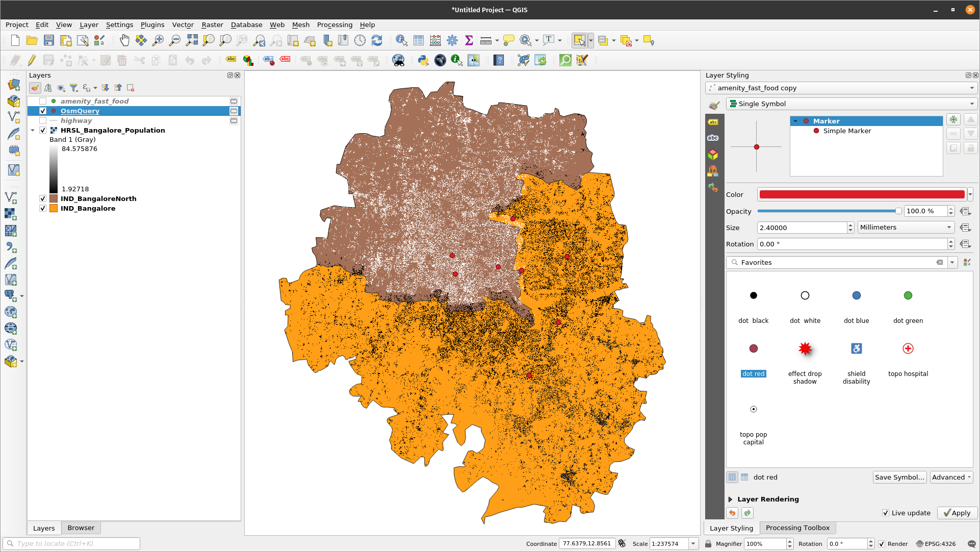This screenshot has width=980, height=552.
Task: Click the Statistical Summary sigma icon
Action: (469, 41)
